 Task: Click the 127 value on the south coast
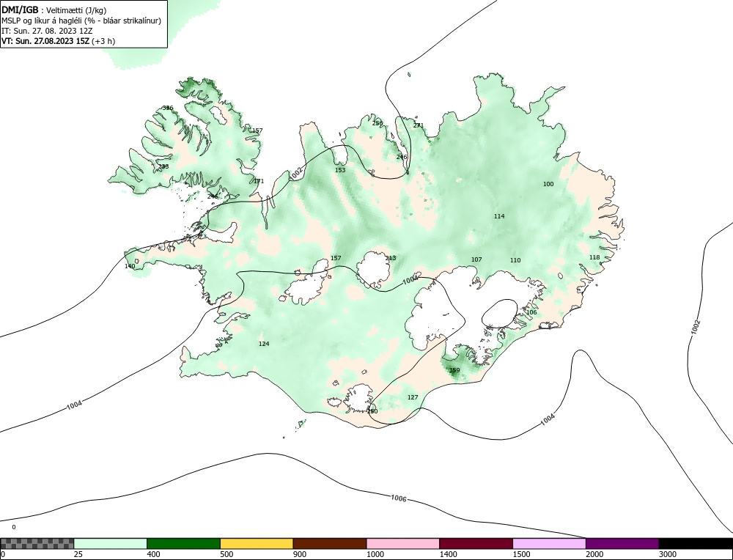point(413,397)
